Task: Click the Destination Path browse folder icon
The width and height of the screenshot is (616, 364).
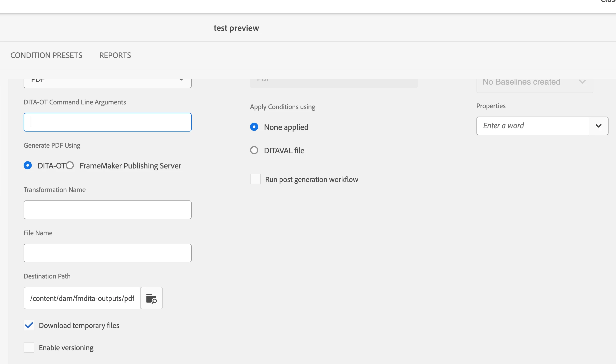Action: (x=151, y=298)
